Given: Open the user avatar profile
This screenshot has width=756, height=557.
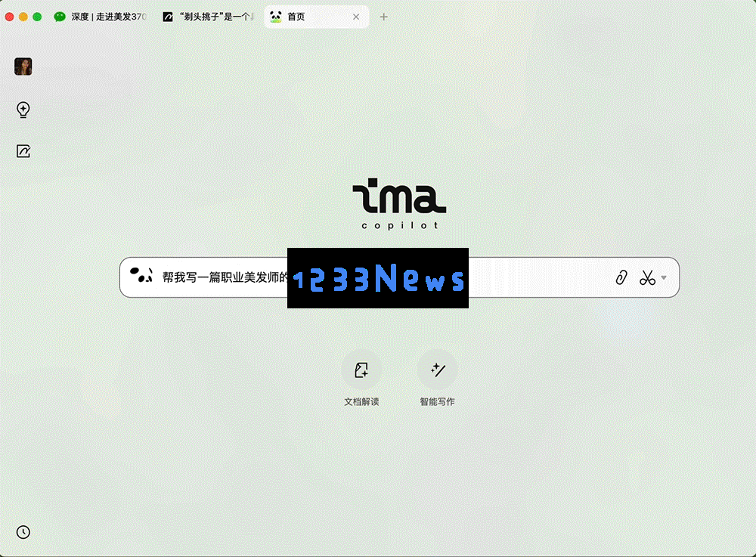Looking at the screenshot, I should pyautogui.click(x=23, y=67).
